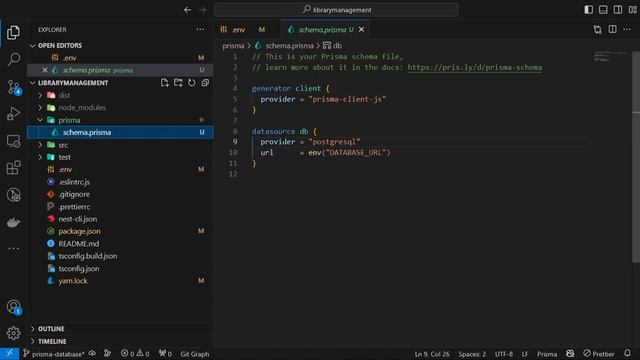Open the pris.ly prisma-schema docs link

pyautogui.click(x=475, y=67)
